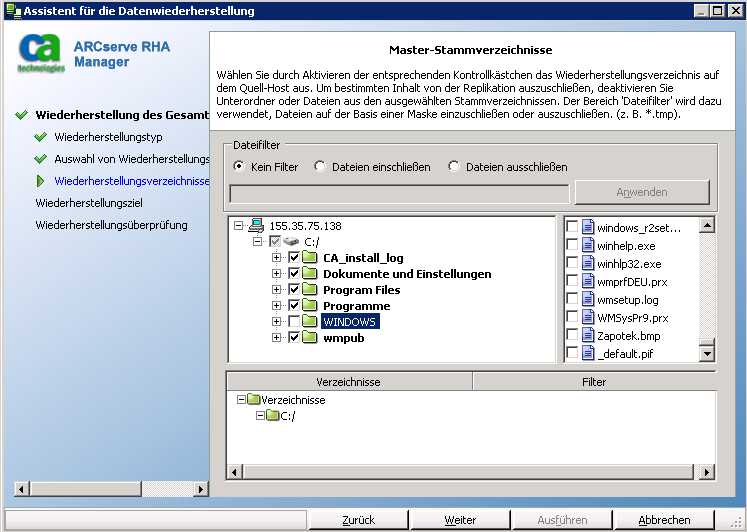This screenshot has height=532, width=747.
Task: Open Auswahl von Wiederherstellungs step
Action: pyautogui.click(x=131, y=159)
